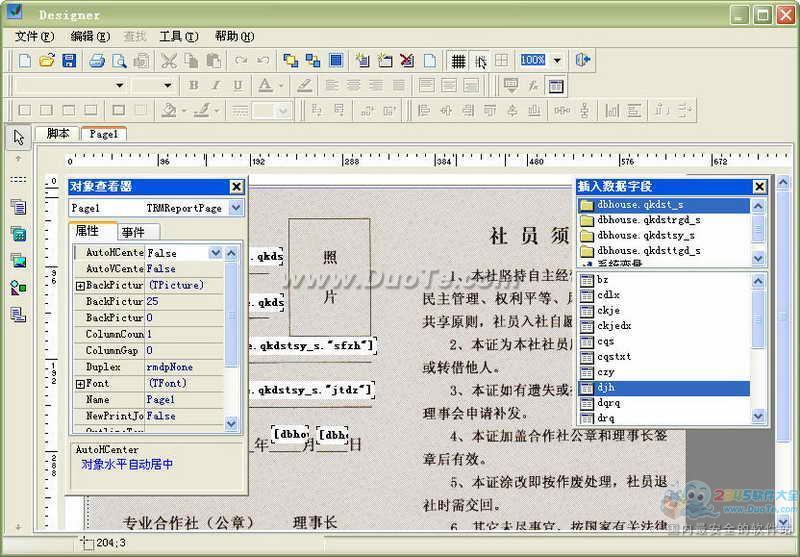Screen dimensions: 800x557
Task: Click the Save icon in the toolbar
Action: click(69, 61)
